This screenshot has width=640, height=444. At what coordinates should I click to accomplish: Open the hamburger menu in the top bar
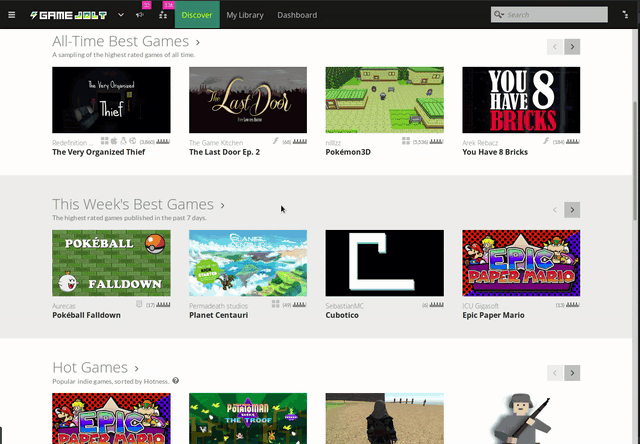12,15
